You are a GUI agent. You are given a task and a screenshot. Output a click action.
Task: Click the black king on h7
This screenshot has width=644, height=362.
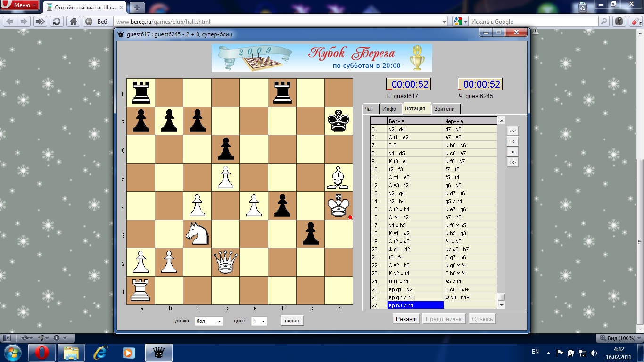pyautogui.click(x=339, y=121)
